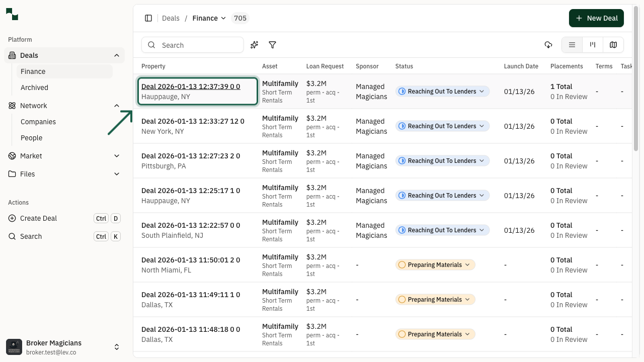Click the cloud download export icon

[x=548, y=45]
